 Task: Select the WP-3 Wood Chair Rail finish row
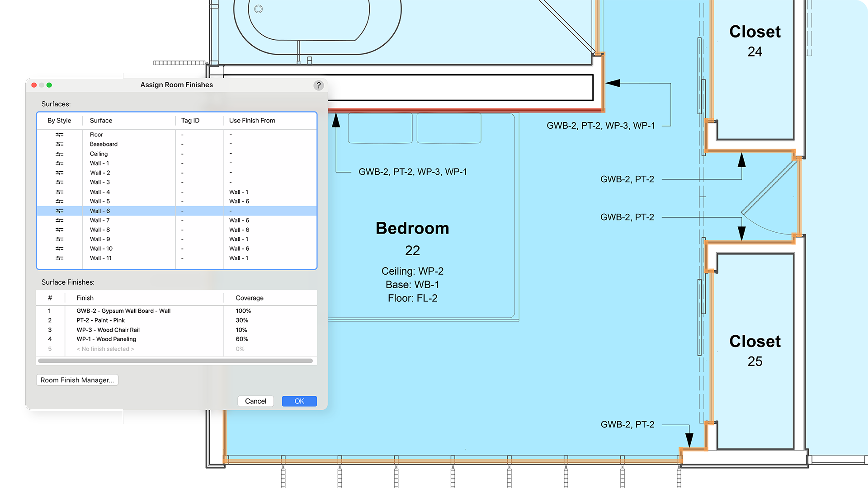(108, 330)
